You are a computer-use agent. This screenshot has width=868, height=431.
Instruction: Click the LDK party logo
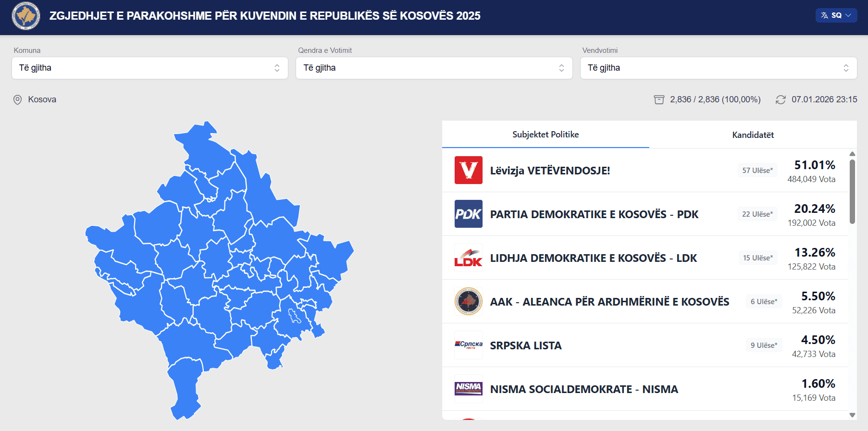468,258
